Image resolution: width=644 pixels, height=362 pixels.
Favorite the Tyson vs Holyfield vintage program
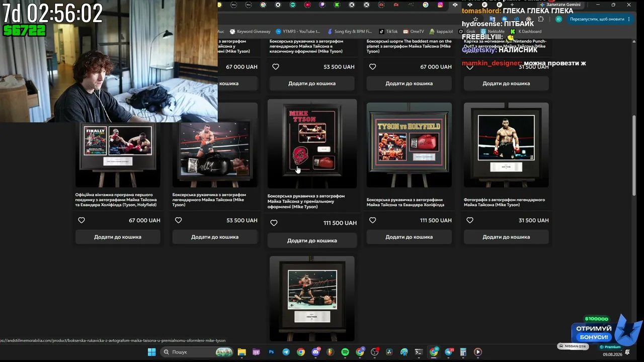pos(82,220)
